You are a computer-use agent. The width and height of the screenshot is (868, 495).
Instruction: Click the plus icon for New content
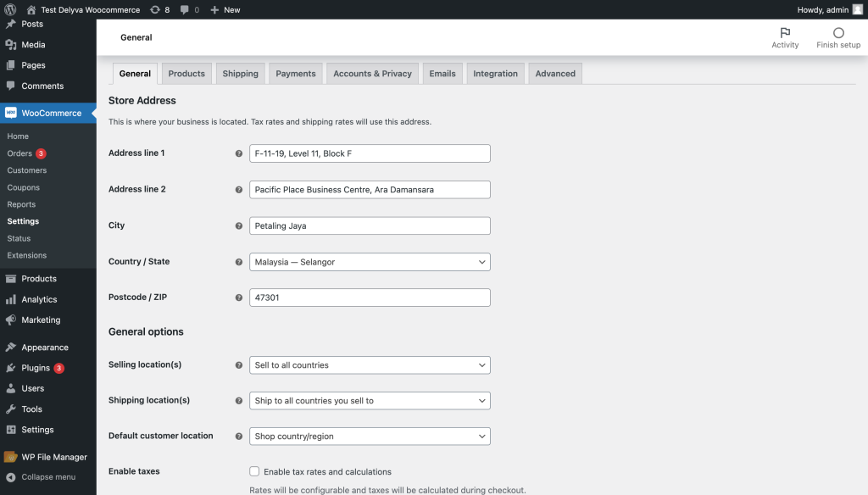pyautogui.click(x=214, y=9)
